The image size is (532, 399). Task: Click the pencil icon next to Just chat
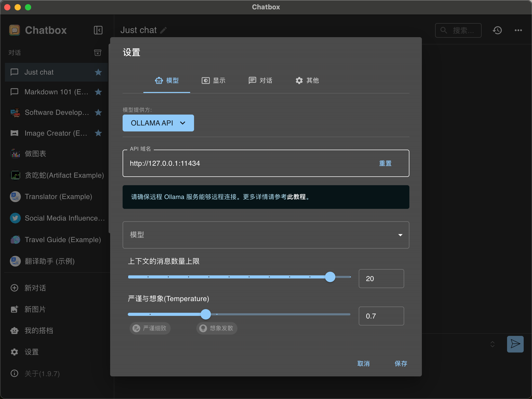tap(163, 30)
